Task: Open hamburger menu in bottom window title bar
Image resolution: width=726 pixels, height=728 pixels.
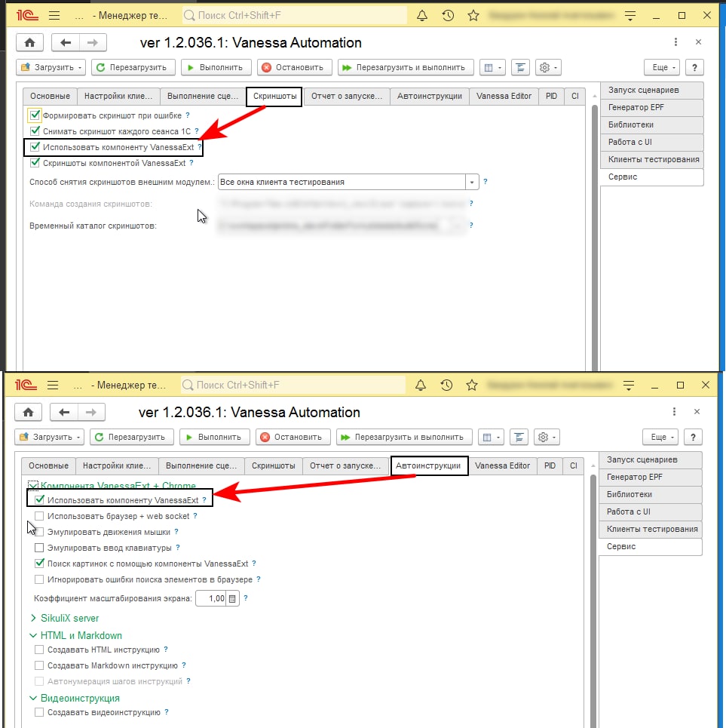Action: [x=53, y=385]
